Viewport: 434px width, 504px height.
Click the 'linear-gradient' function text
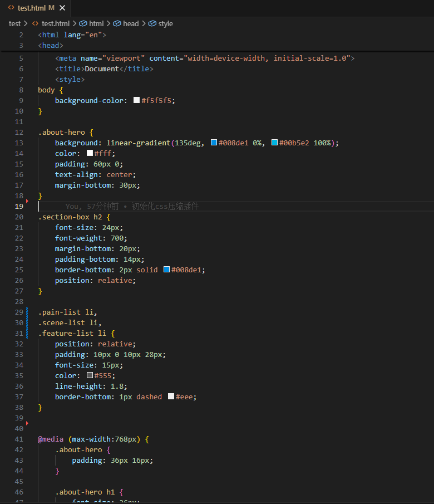(139, 143)
